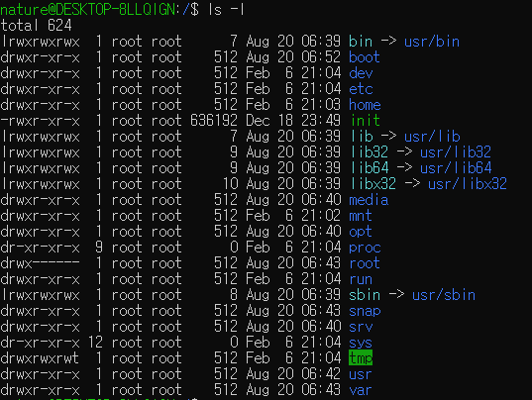Screen dimensions: 532x400
Task: Select the 'boot' directory name
Action: click(364, 57)
